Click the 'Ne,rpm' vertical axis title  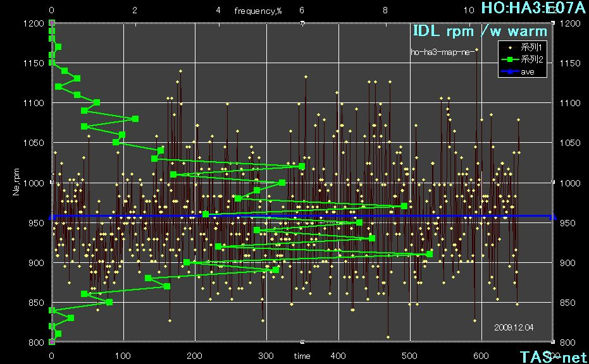(16, 182)
